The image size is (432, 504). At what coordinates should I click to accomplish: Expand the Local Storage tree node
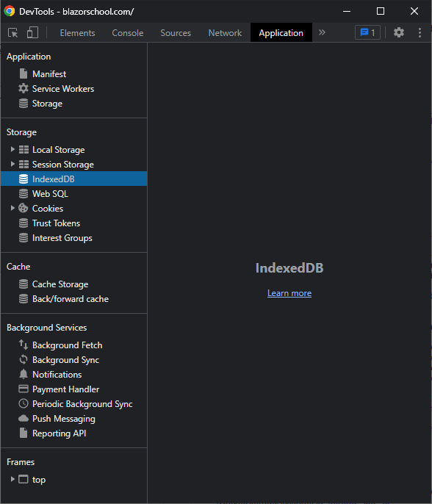pyautogui.click(x=12, y=149)
